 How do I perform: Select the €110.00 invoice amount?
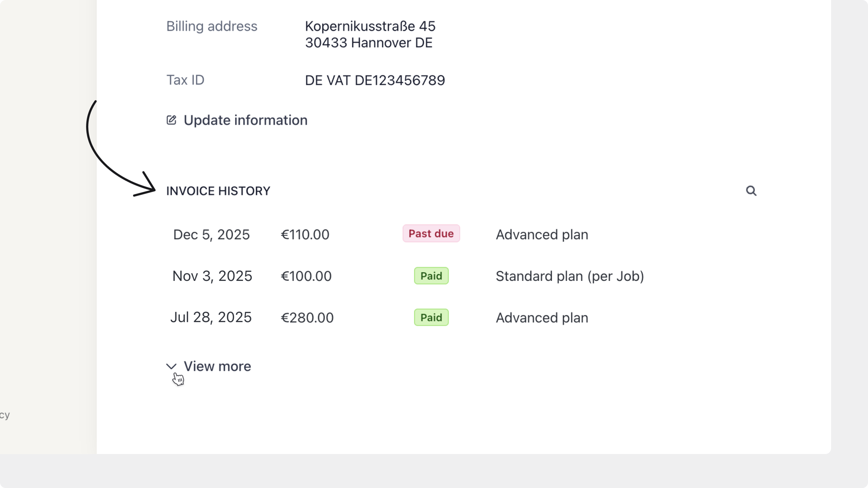[x=305, y=235]
